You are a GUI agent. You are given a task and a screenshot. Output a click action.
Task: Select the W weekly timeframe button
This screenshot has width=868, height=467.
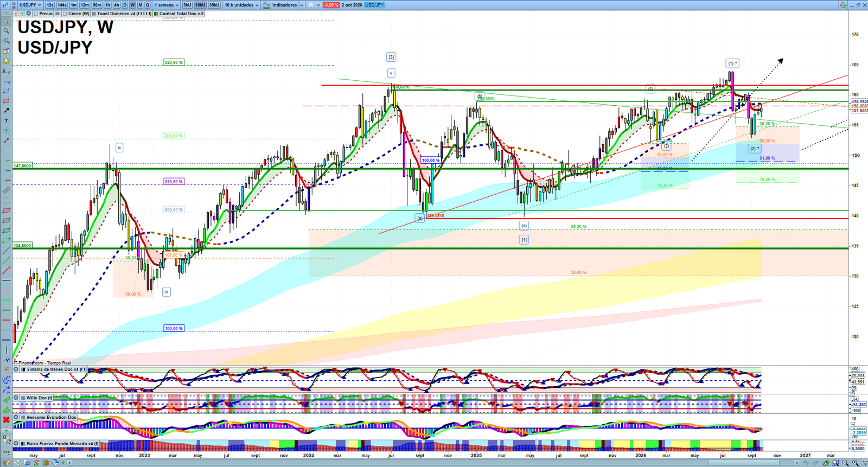pos(132,5)
